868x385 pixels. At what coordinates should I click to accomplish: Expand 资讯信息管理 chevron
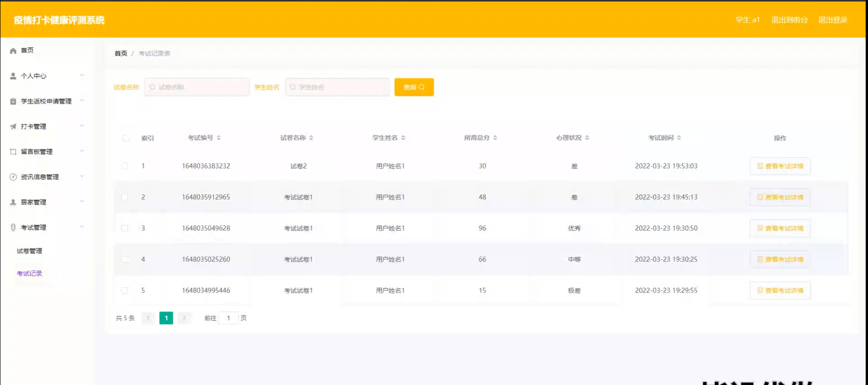82,176
